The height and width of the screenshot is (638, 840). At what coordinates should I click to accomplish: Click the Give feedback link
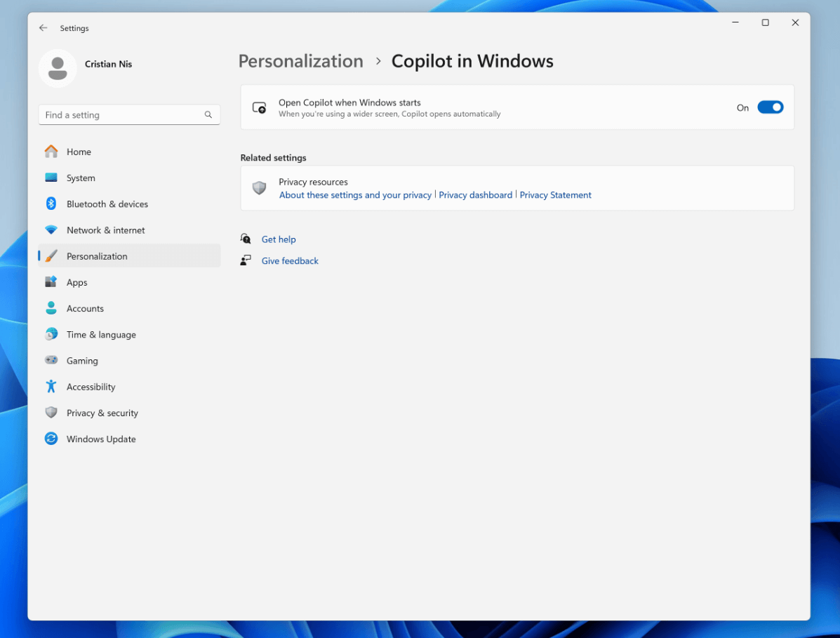[x=290, y=260]
